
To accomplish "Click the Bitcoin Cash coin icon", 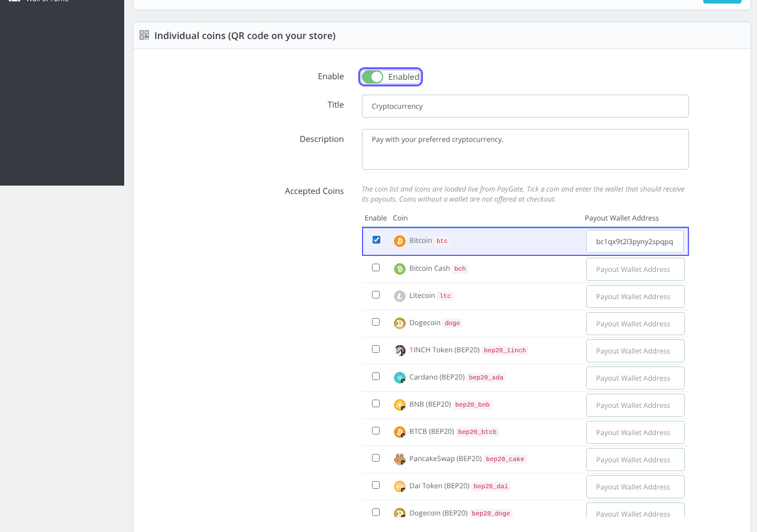I will tap(400, 269).
